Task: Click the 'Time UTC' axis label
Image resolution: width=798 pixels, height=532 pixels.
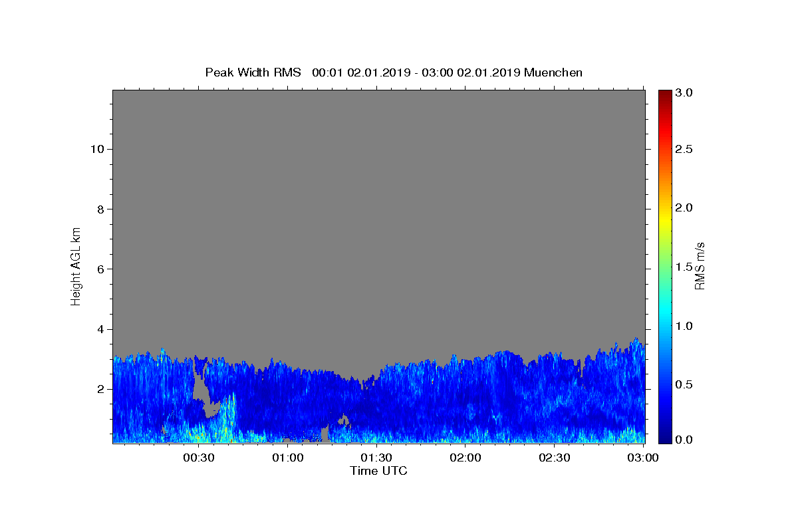Action: coord(378,471)
